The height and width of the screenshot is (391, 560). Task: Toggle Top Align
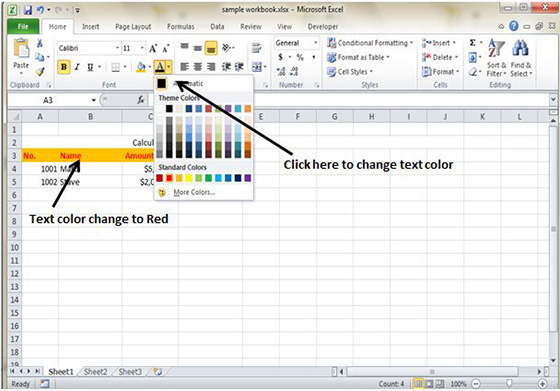pos(185,47)
